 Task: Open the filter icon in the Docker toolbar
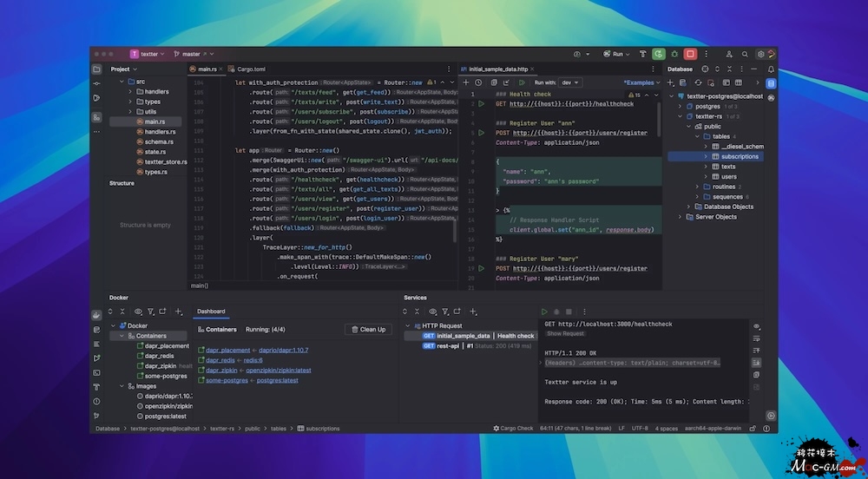150,311
